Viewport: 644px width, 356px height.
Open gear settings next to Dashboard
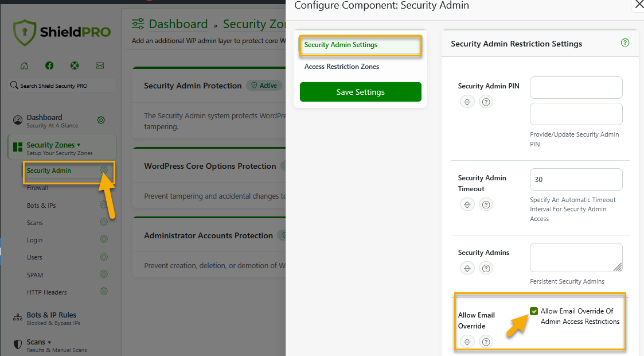click(x=101, y=120)
